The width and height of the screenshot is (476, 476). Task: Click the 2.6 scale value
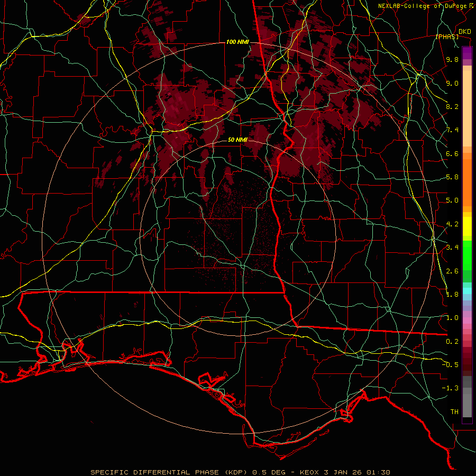pos(452,271)
